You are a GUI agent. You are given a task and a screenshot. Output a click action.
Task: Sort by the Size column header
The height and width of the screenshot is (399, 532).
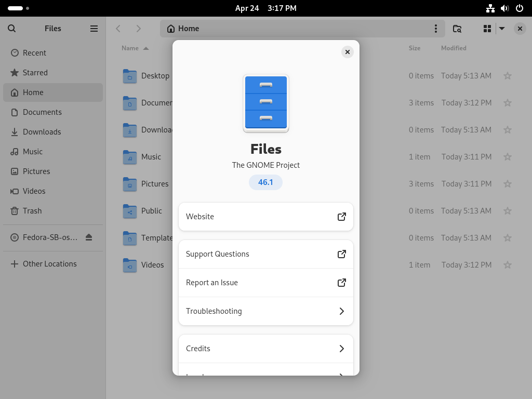tap(415, 48)
